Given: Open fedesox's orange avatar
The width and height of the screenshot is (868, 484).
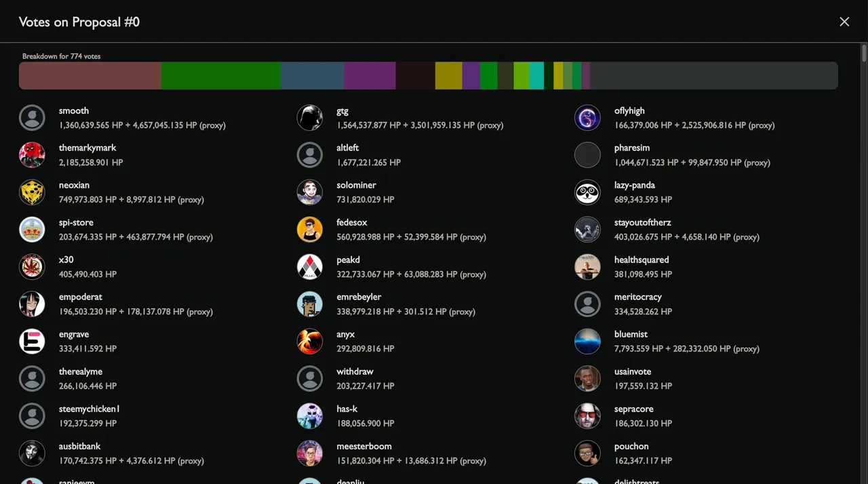Looking at the screenshot, I should pyautogui.click(x=310, y=230).
